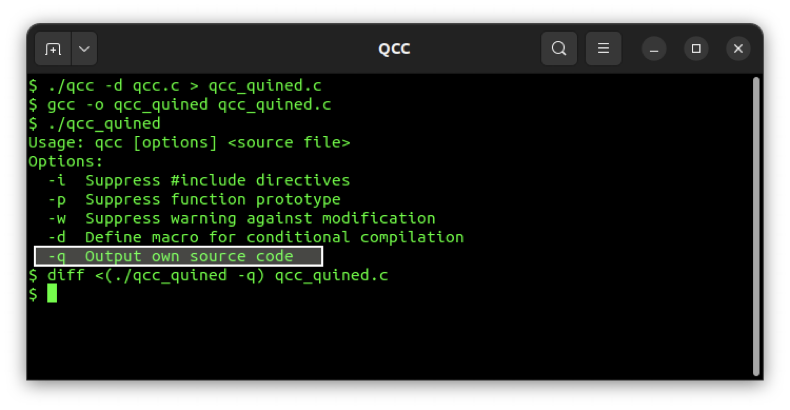Click the highlighted -q Output own source code line
The image size is (790, 410).
[x=178, y=256]
